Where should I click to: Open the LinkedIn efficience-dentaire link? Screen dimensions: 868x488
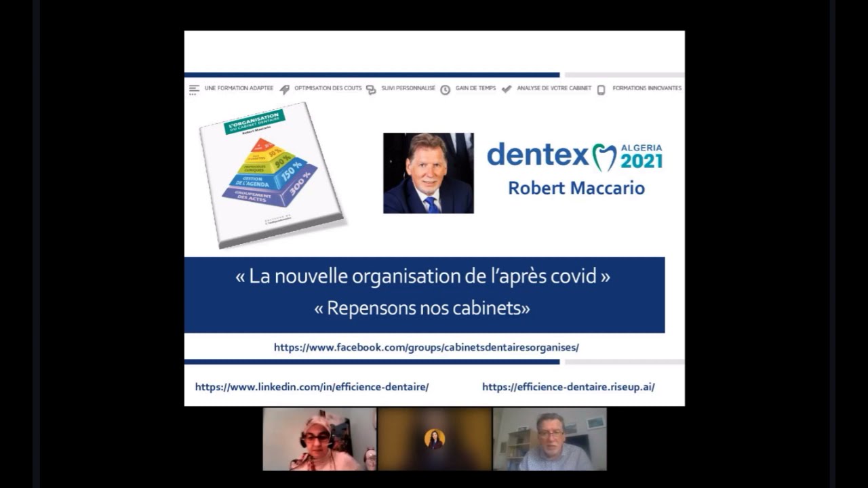coord(312,387)
